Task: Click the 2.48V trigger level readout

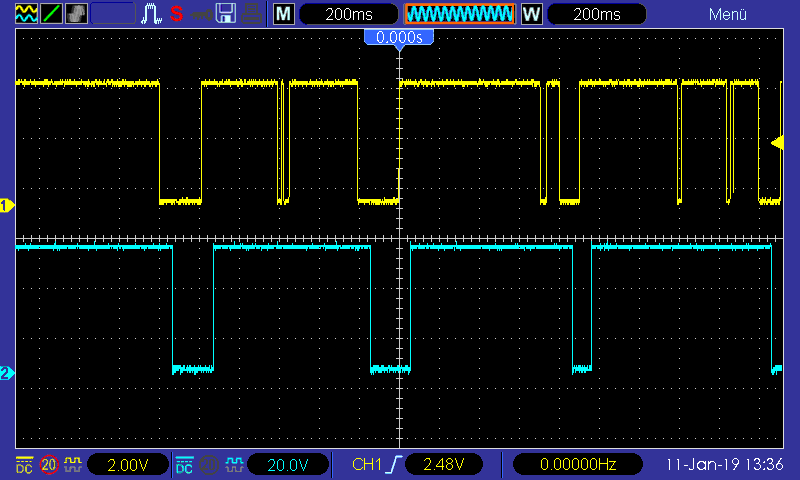Action: tap(443, 465)
